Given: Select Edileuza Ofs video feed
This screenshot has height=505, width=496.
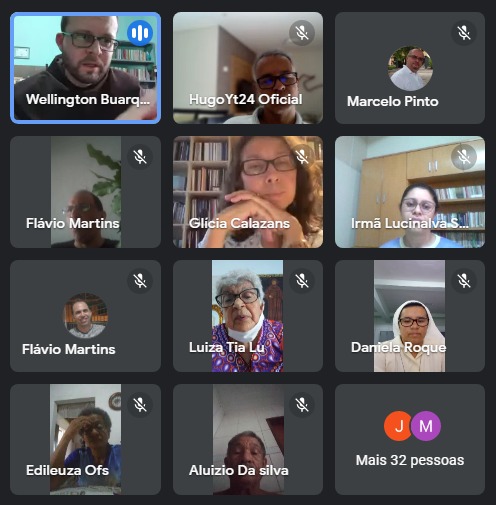Looking at the screenshot, I should (x=85, y=439).
